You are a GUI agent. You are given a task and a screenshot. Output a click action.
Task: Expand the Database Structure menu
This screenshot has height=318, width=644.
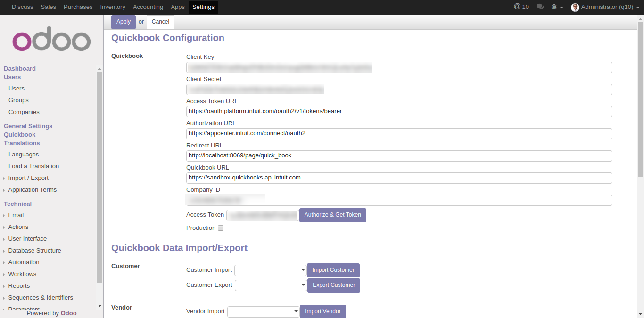click(34, 251)
